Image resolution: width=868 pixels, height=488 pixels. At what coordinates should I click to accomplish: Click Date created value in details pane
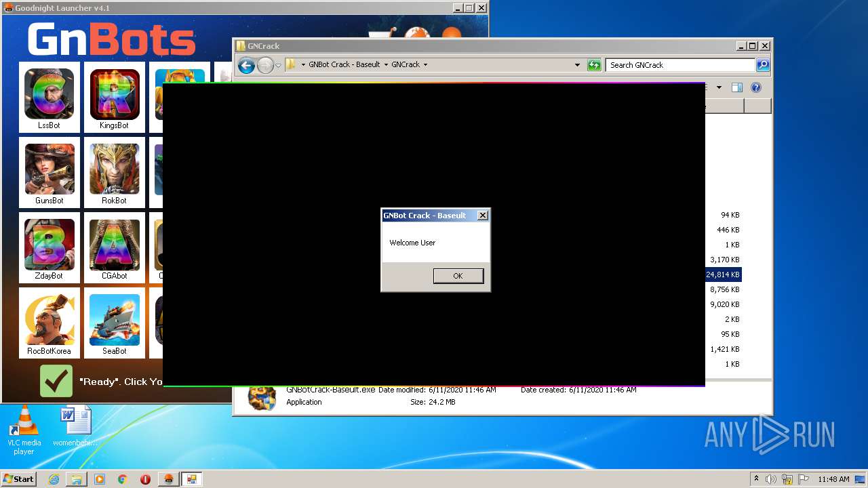[x=602, y=390]
